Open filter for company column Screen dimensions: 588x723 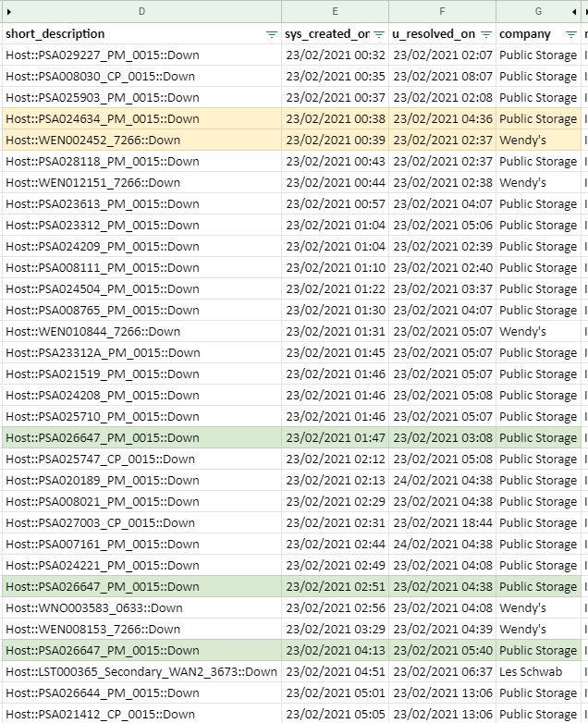pyautogui.click(x=571, y=34)
